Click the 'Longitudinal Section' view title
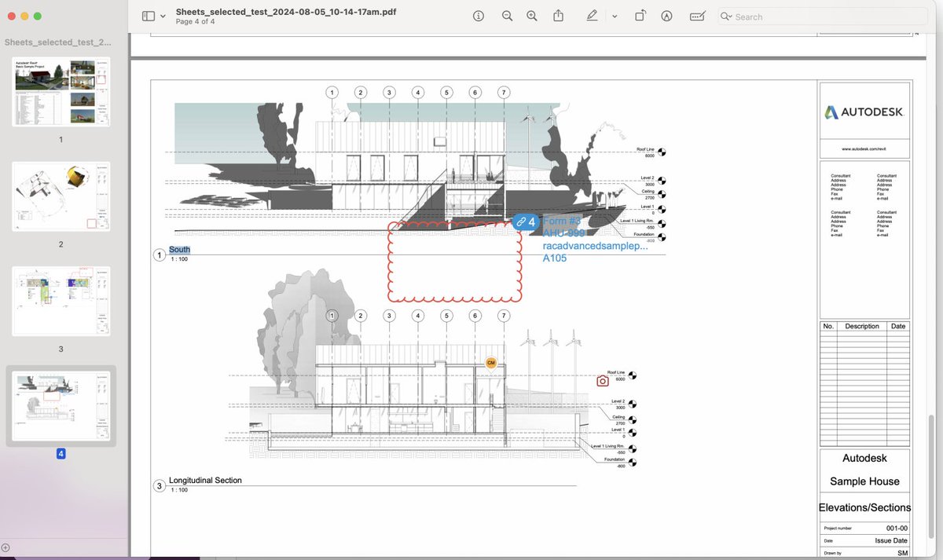The height and width of the screenshot is (560, 943). coord(205,480)
